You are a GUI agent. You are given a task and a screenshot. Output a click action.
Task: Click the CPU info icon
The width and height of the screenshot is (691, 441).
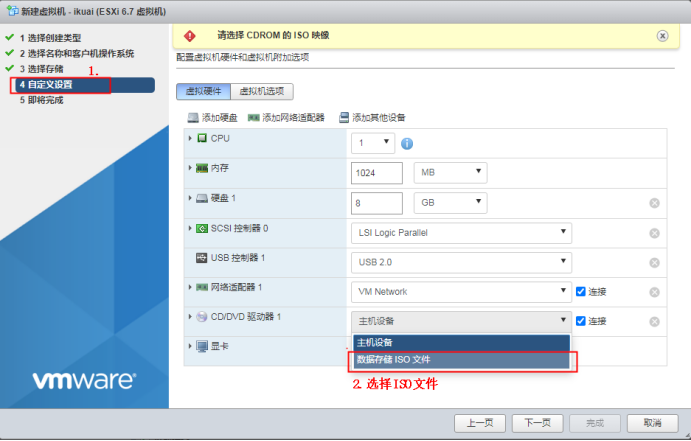point(407,143)
